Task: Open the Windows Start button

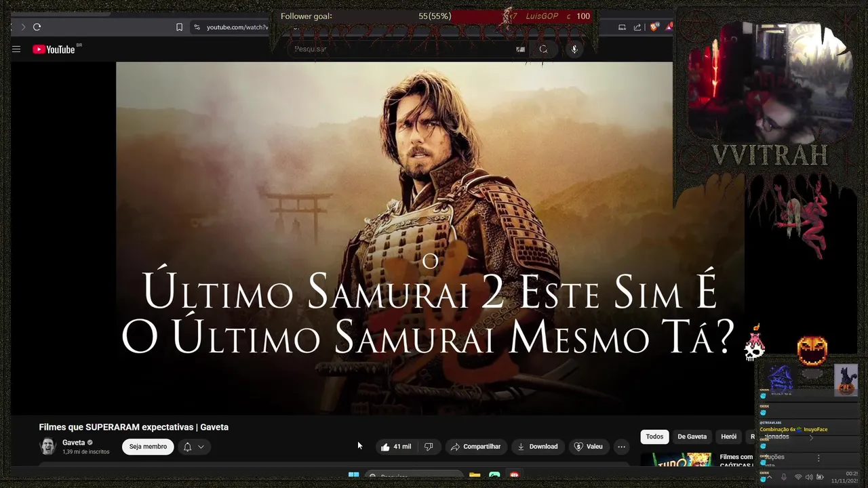Action: pyautogui.click(x=353, y=475)
